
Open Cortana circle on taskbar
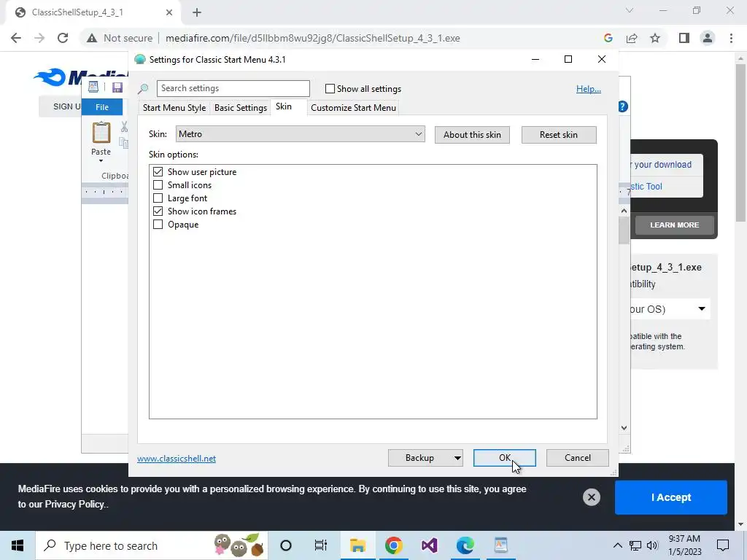pos(286,545)
